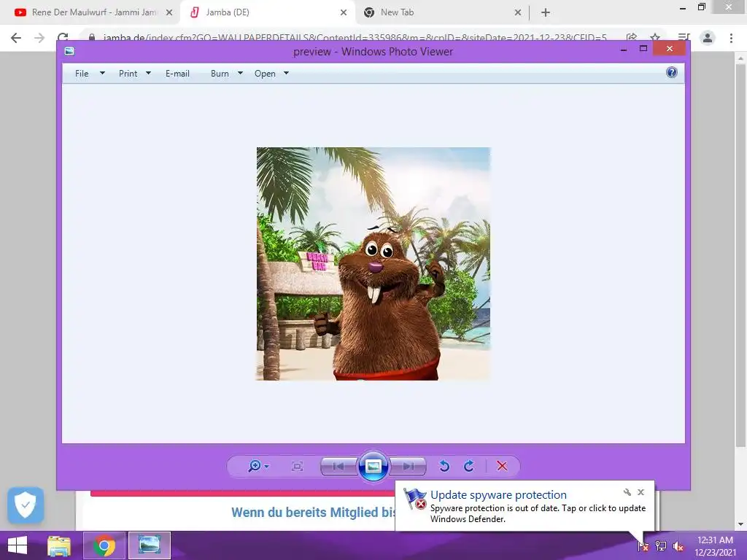Click the Windows Start button
This screenshot has height=560, width=747.
tap(18, 545)
